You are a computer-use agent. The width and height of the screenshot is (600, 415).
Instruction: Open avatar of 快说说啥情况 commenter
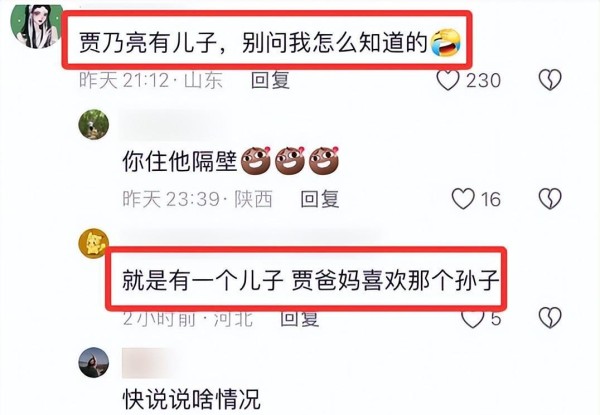(94, 362)
